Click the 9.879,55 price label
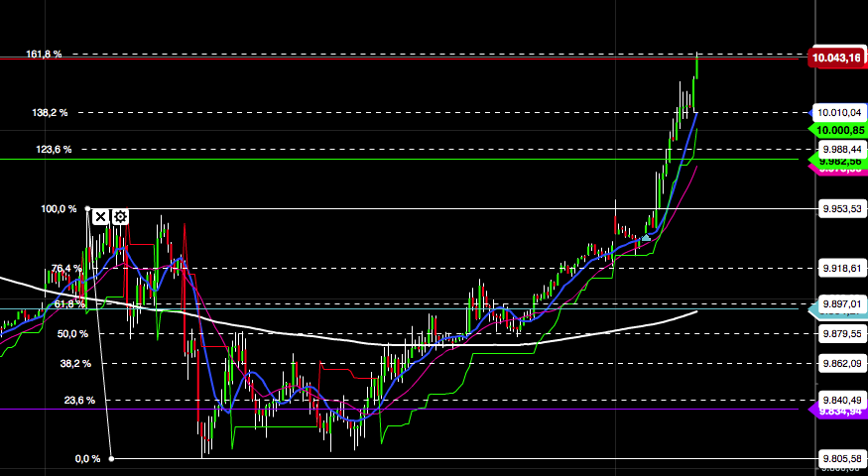 point(841,333)
